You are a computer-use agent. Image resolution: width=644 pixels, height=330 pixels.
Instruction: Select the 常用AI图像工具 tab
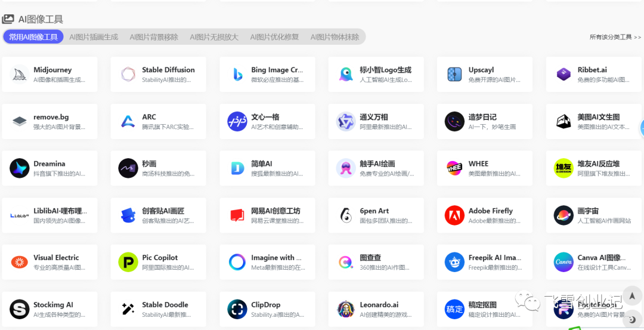click(x=33, y=36)
